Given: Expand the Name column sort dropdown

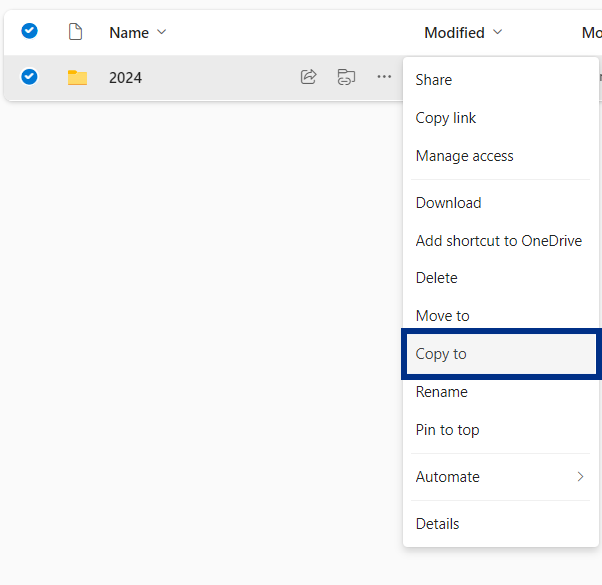Looking at the screenshot, I should coord(162,32).
